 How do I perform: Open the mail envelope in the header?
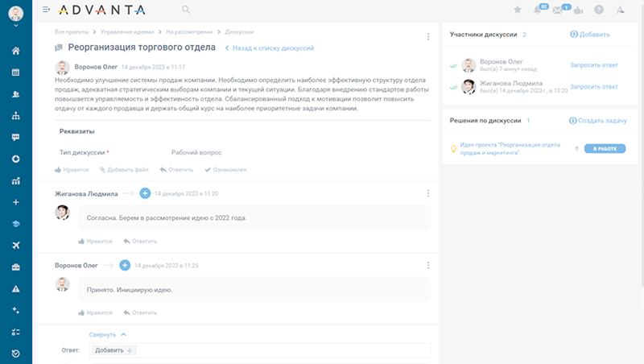(557, 10)
